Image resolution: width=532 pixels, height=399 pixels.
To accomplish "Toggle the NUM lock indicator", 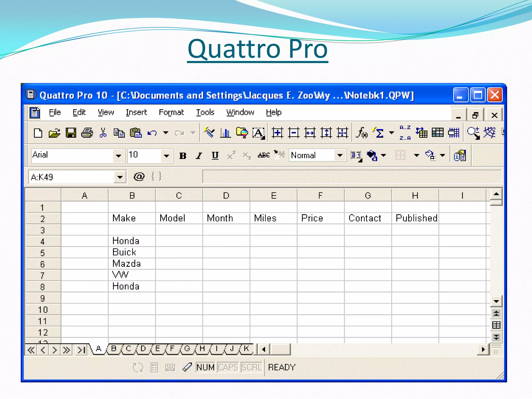I will point(205,367).
